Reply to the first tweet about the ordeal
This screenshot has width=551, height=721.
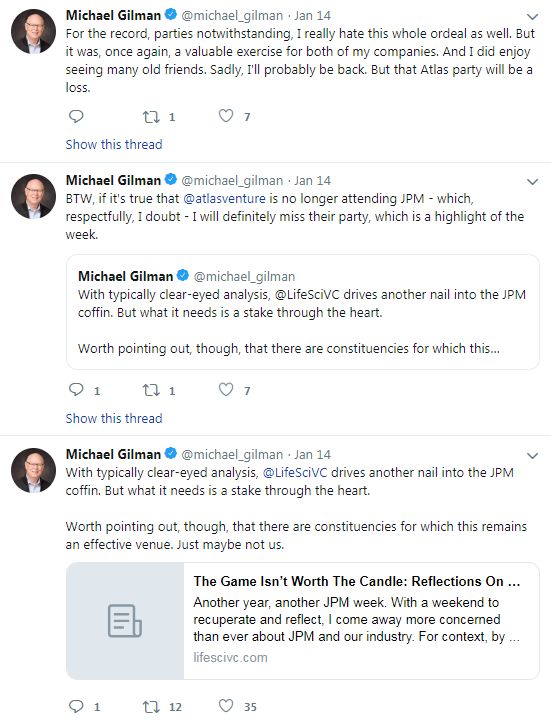(76, 116)
